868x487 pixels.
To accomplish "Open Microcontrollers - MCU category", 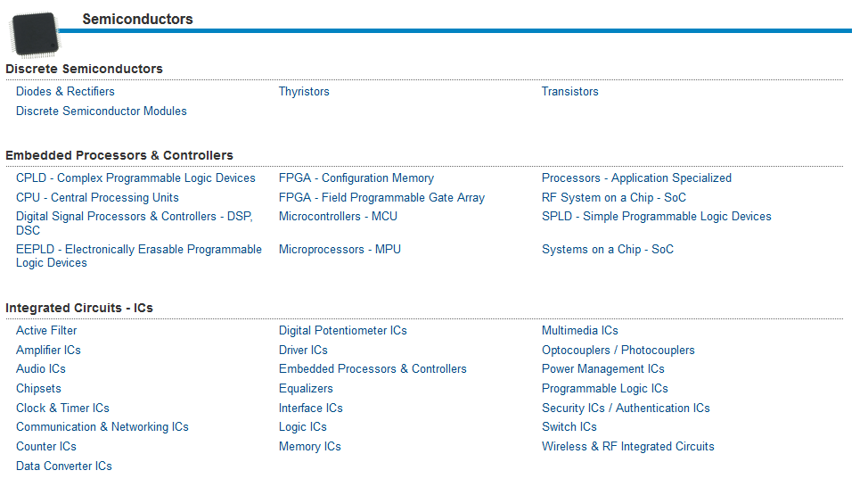I will click(x=338, y=216).
